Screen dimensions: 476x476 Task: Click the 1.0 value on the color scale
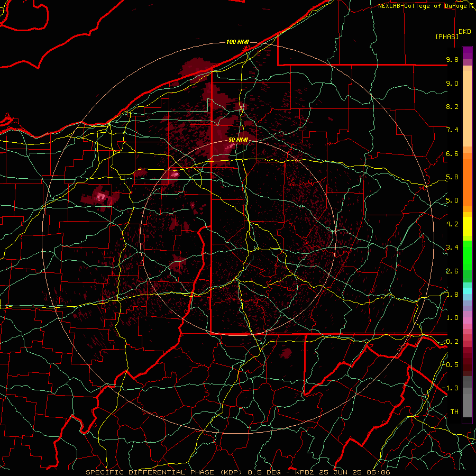(452, 318)
